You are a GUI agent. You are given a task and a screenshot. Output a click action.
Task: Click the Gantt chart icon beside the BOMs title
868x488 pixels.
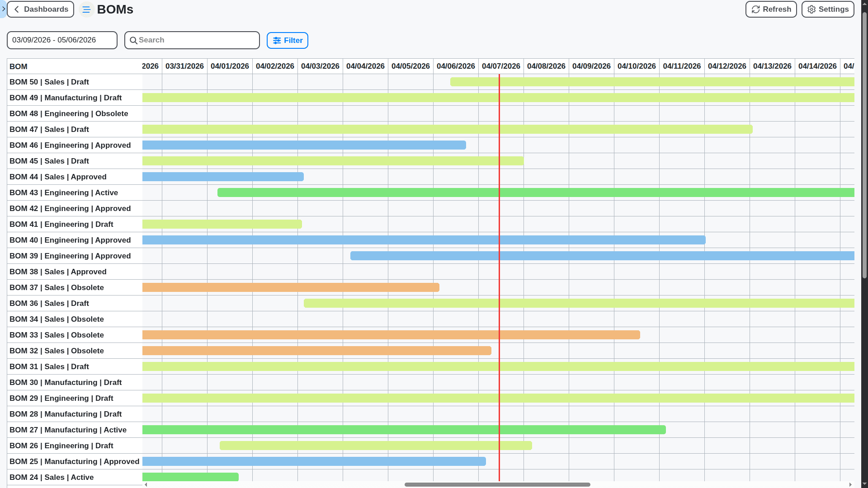click(86, 9)
